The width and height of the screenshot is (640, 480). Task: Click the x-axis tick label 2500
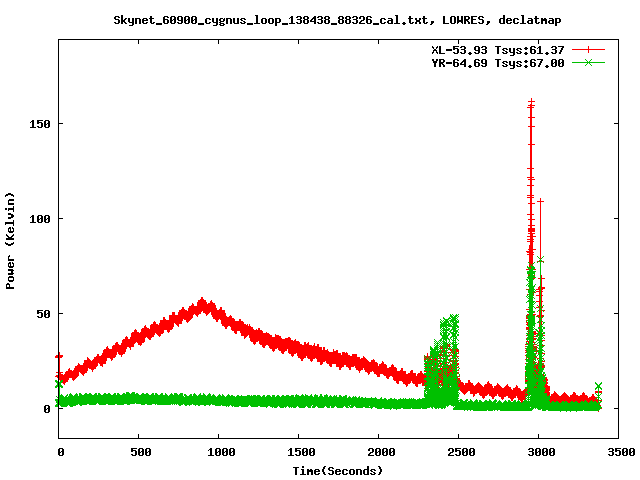pos(461,452)
